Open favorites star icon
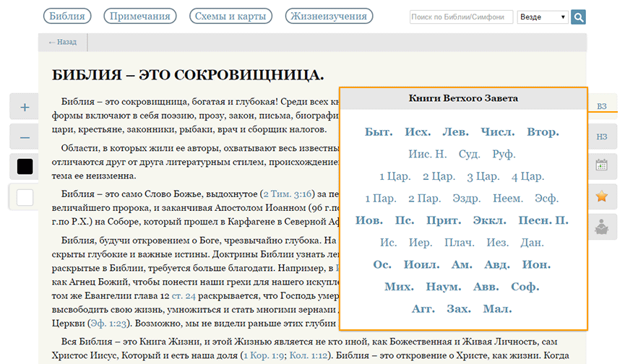This screenshot has width=625, height=364. 601,196
